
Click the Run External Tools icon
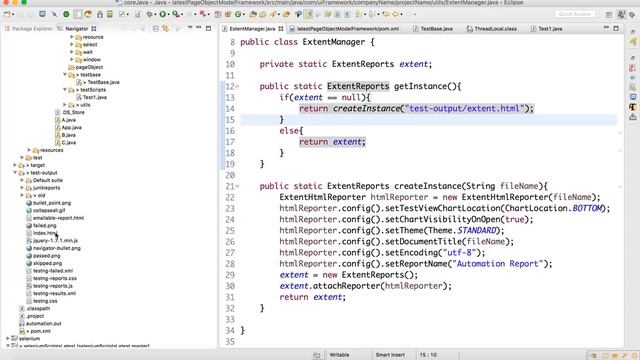[176, 14]
